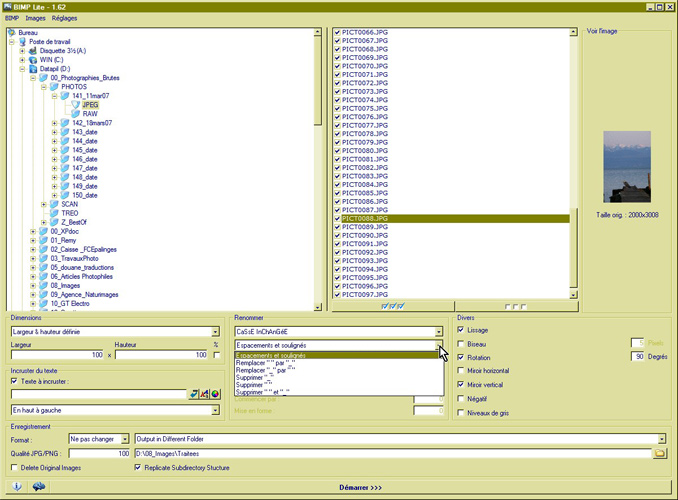Click the Démarrer >>> button
This screenshot has height=500, width=678.
360,487
